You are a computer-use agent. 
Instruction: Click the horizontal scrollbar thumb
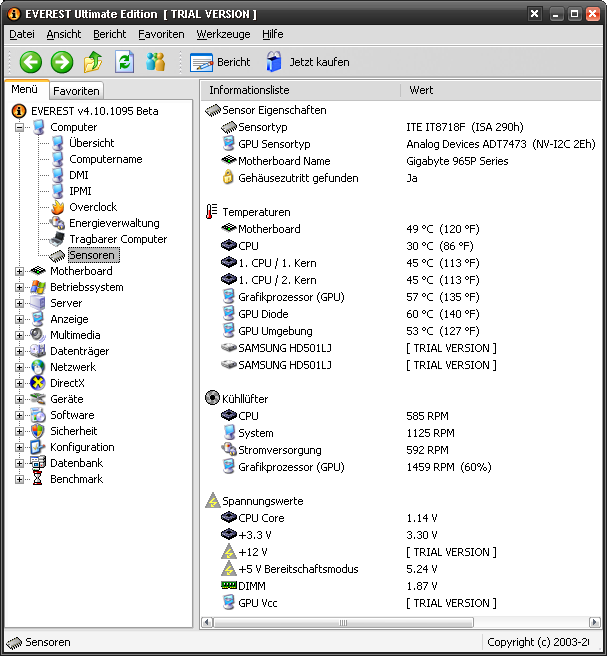(x=343, y=623)
